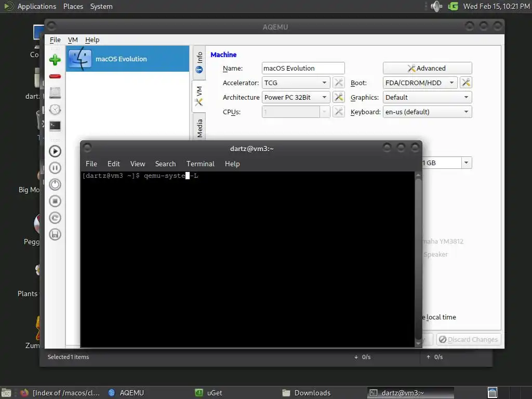532x399 pixels.
Task: Open the Terminal menu in terminal window
Action: pyautogui.click(x=201, y=164)
